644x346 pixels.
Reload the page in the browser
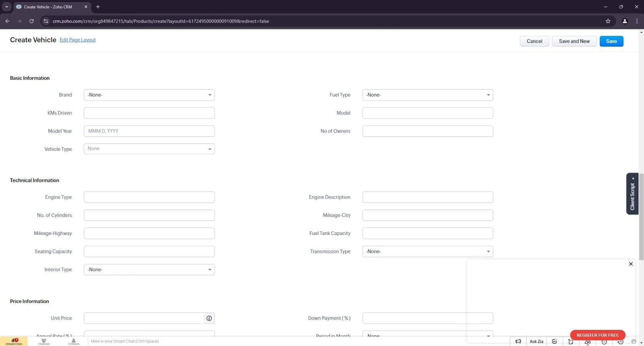(31, 21)
